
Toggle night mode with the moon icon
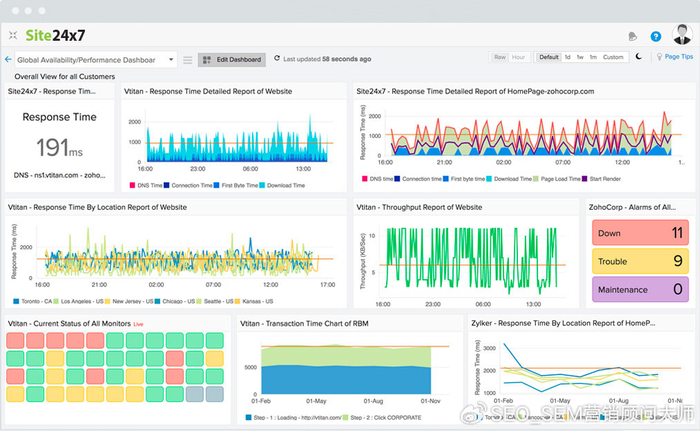pyautogui.click(x=639, y=57)
